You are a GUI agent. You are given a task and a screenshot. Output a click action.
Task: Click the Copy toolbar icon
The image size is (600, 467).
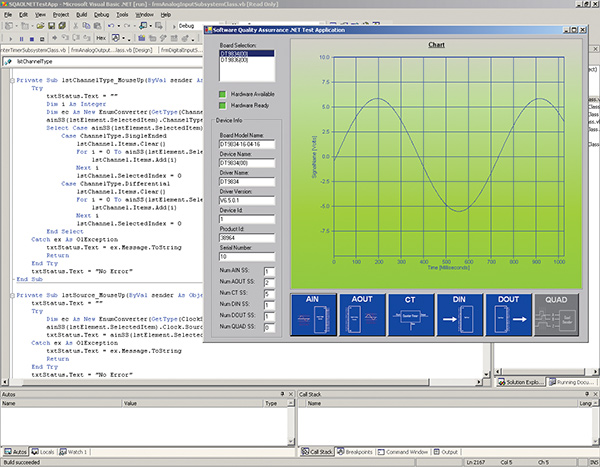click(x=86, y=26)
